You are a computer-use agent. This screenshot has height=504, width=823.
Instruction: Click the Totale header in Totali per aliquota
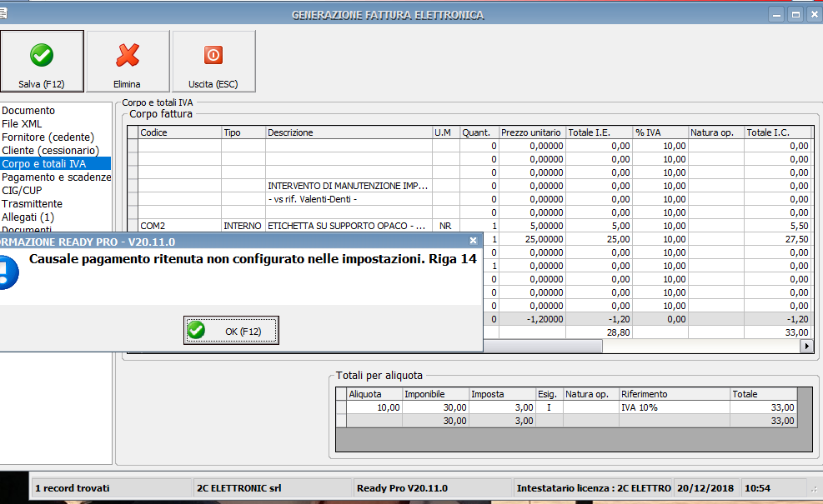pyautogui.click(x=764, y=394)
